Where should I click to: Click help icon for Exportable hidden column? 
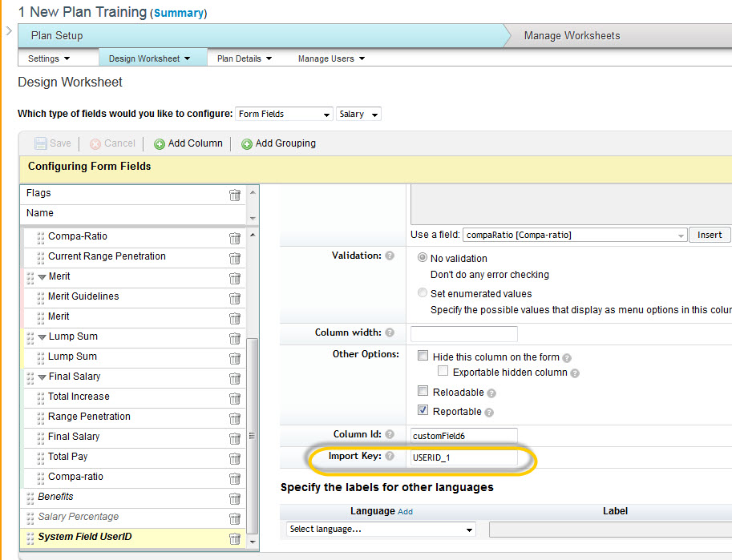575,373
